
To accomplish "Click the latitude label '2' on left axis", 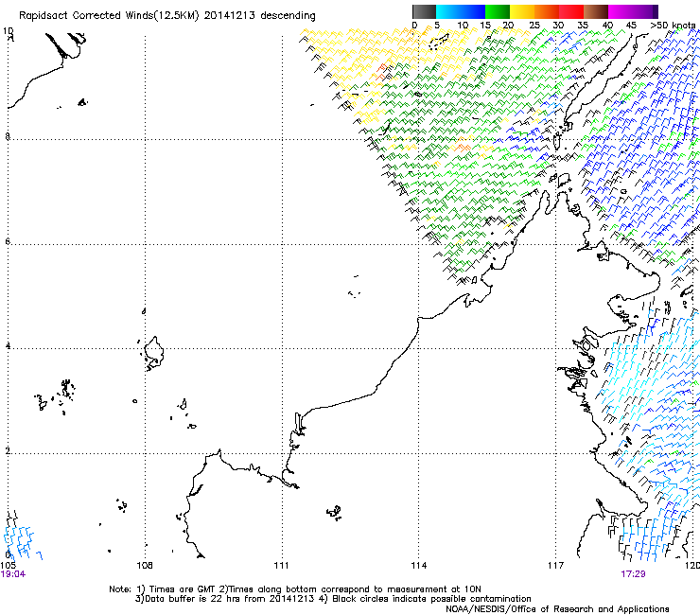I will (x=8, y=450).
